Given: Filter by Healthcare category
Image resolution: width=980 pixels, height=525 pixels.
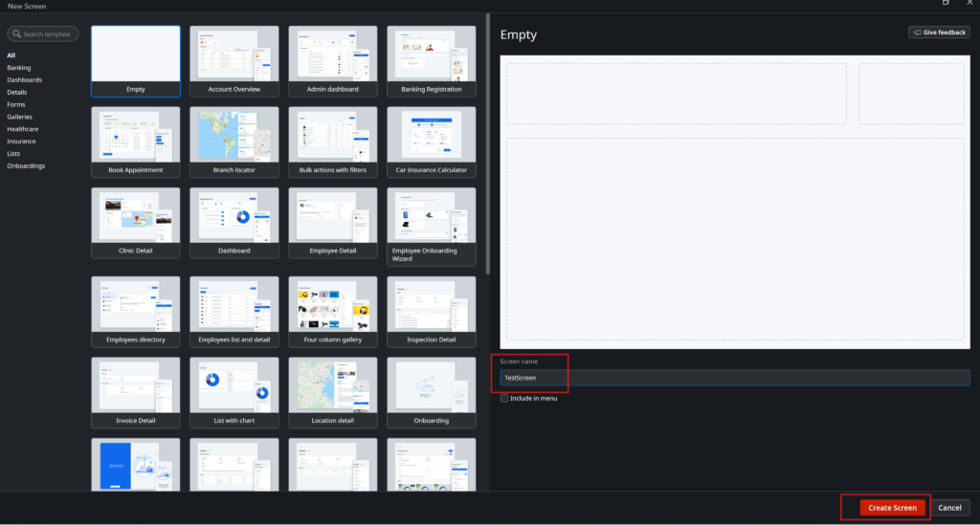Looking at the screenshot, I should [x=23, y=129].
